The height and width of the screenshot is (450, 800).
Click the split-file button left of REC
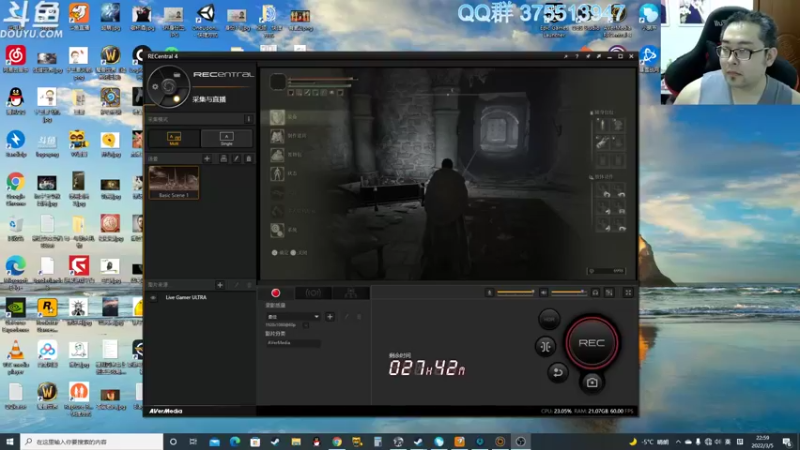545,346
